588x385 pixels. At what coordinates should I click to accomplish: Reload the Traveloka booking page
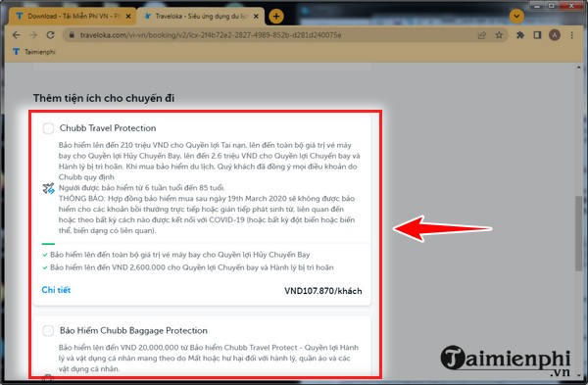pyautogui.click(x=50, y=35)
